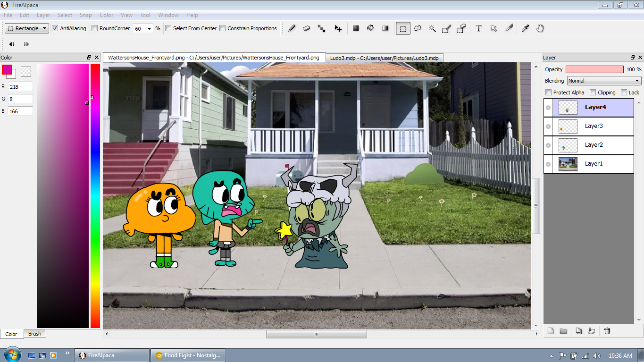644x362 pixels.
Task: Duplicate the current layer
Action: point(579,331)
